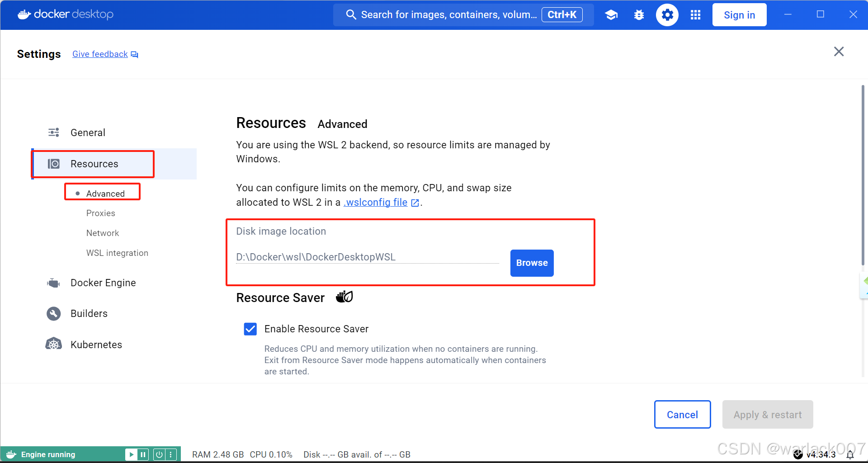The image size is (868, 463).
Task: Click the Give feedback link
Action: pyautogui.click(x=100, y=54)
